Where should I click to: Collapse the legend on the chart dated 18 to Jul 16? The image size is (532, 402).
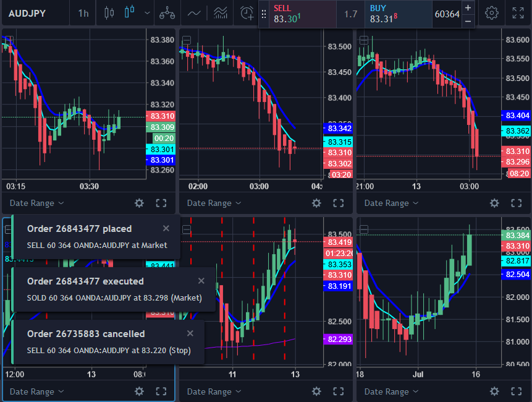364,229
